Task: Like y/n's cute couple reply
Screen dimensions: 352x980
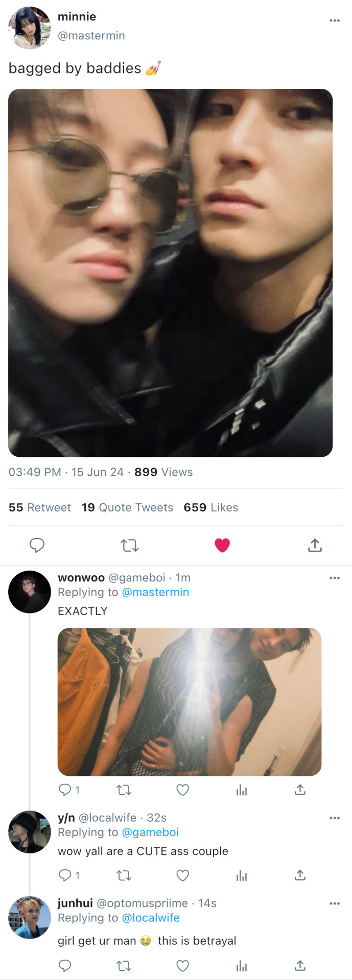Action: 182,875
